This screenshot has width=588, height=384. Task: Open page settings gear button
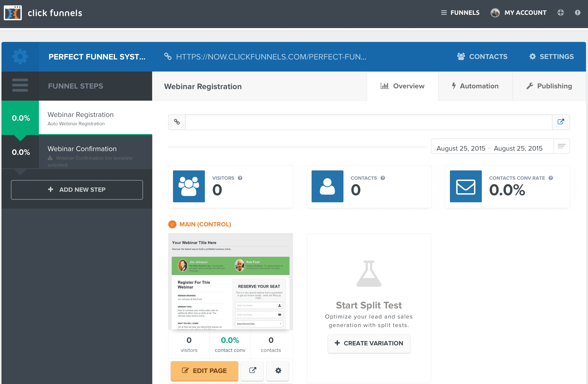point(278,371)
